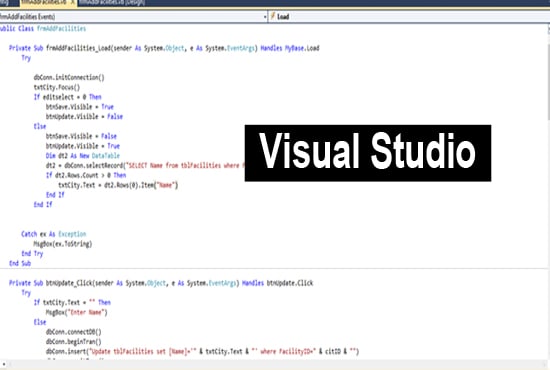Click the frmAddFacilities_Load sub declaration
Image resolution: width=550 pixels, height=370 pixels.
[164, 48]
